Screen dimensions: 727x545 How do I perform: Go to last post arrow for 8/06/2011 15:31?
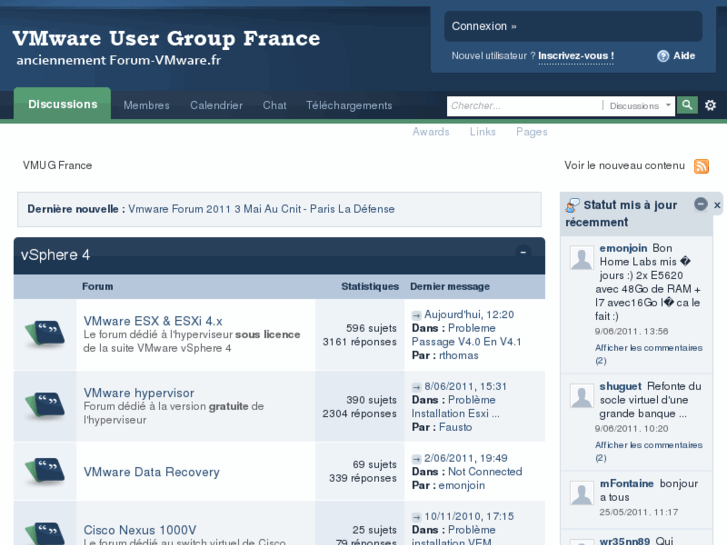coord(416,387)
